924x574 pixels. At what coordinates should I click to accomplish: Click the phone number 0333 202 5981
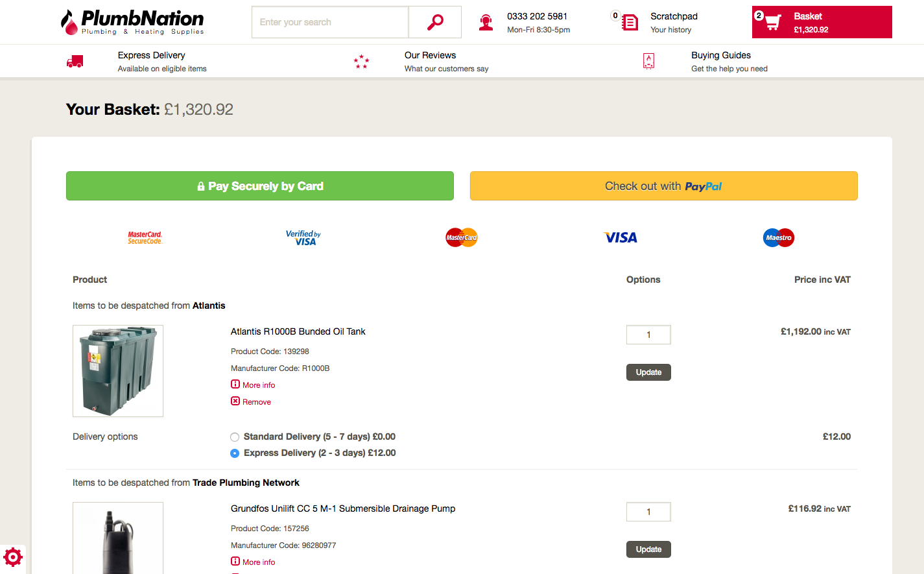tap(537, 16)
